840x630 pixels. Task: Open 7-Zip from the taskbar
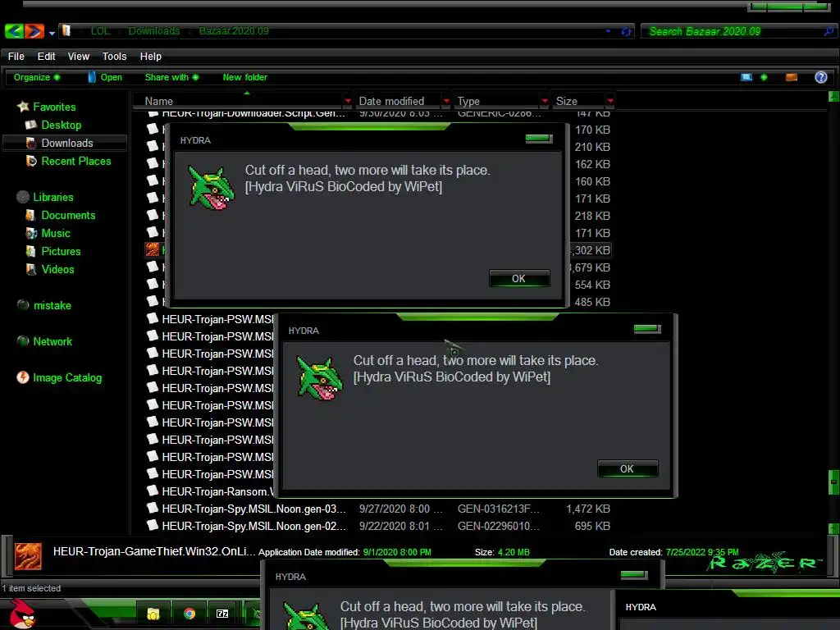click(x=222, y=614)
